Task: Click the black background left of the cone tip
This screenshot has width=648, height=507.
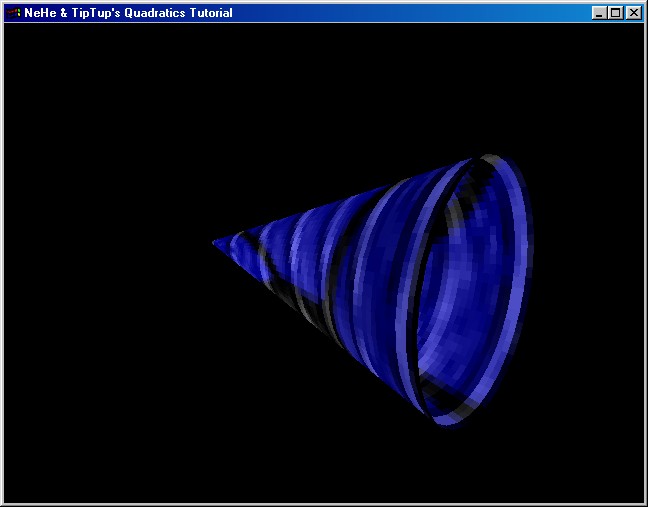Action: pos(120,243)
